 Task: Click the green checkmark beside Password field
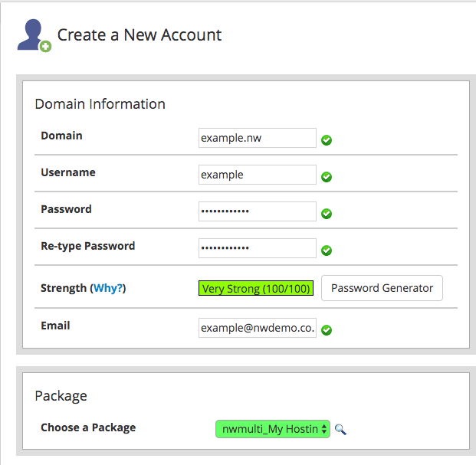(x=327, y=214)
